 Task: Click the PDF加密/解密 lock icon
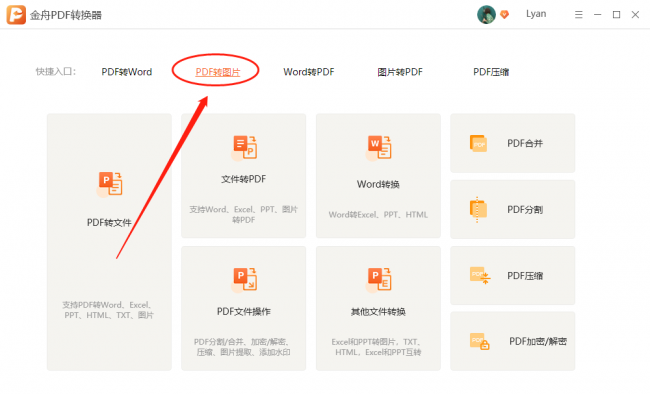[480, 341]
